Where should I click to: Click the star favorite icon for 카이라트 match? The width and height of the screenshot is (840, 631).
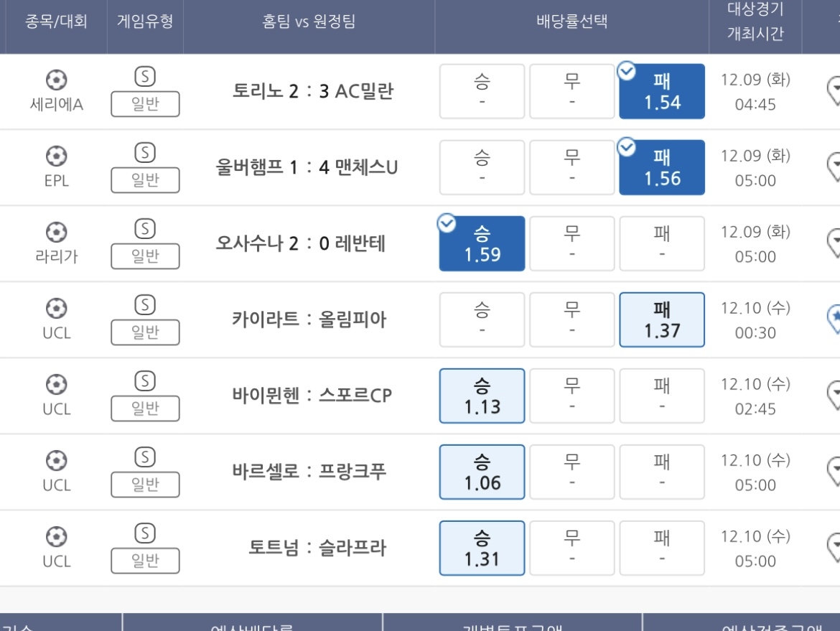[834, 319]
